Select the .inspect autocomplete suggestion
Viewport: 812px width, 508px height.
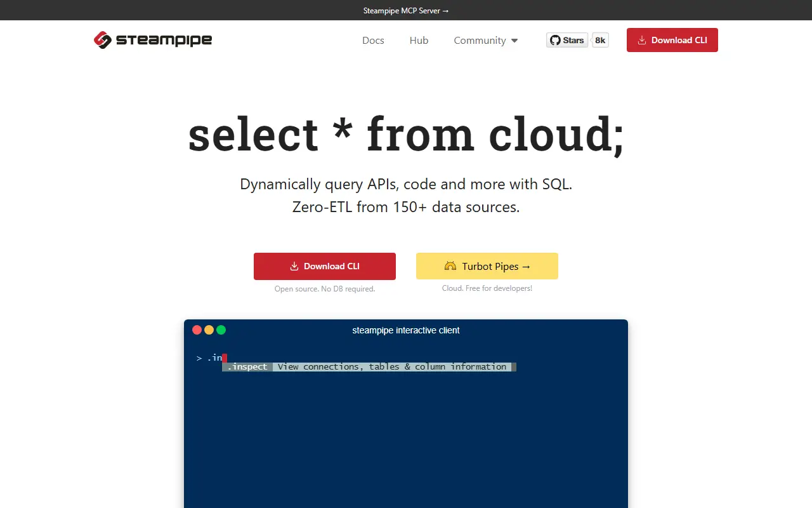369,366
